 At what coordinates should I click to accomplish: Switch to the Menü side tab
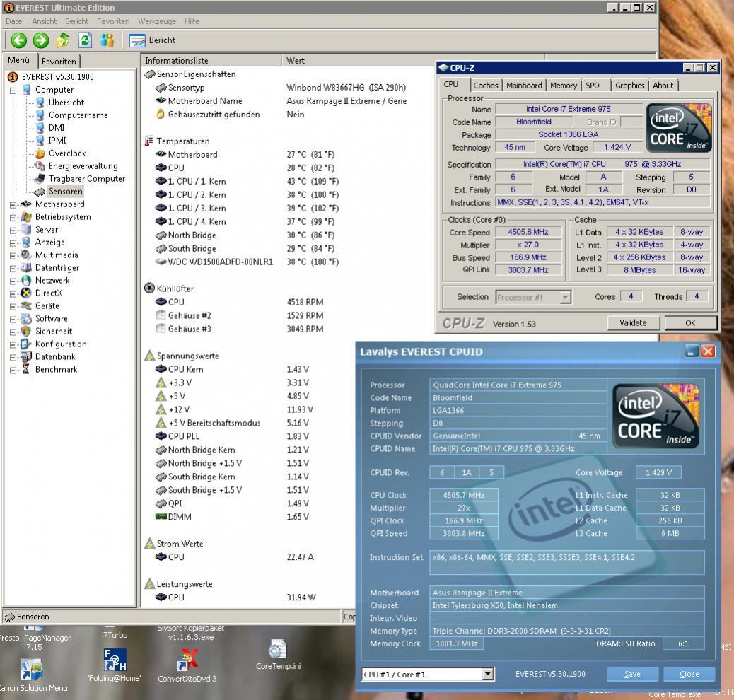(18, 60)
